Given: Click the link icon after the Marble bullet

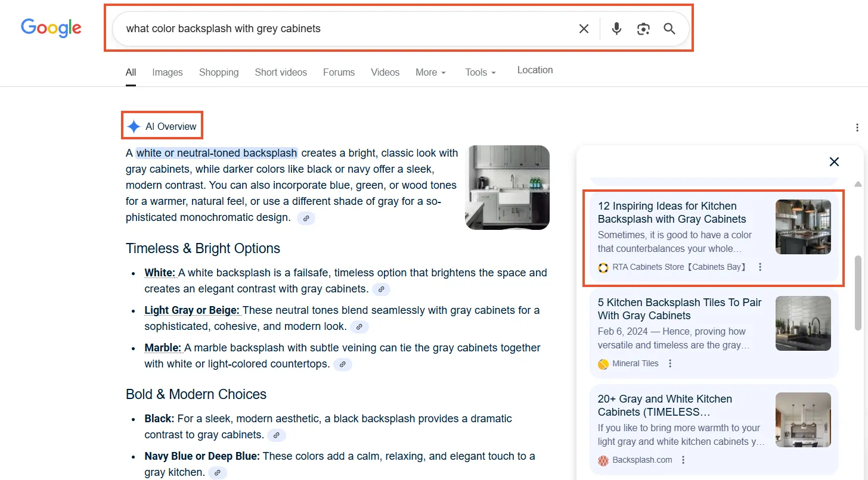Looking at the screenshot, I should coord(343,364).
